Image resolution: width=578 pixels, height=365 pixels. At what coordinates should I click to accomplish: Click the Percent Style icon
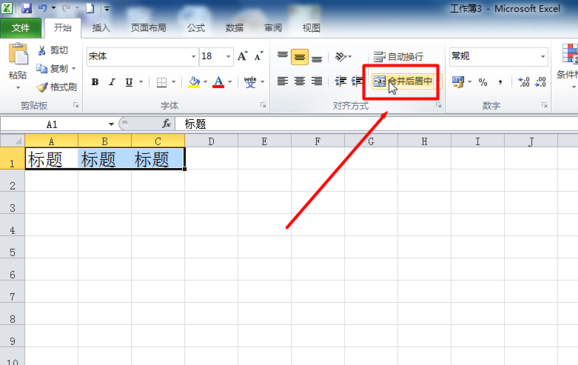coord(483,82)
